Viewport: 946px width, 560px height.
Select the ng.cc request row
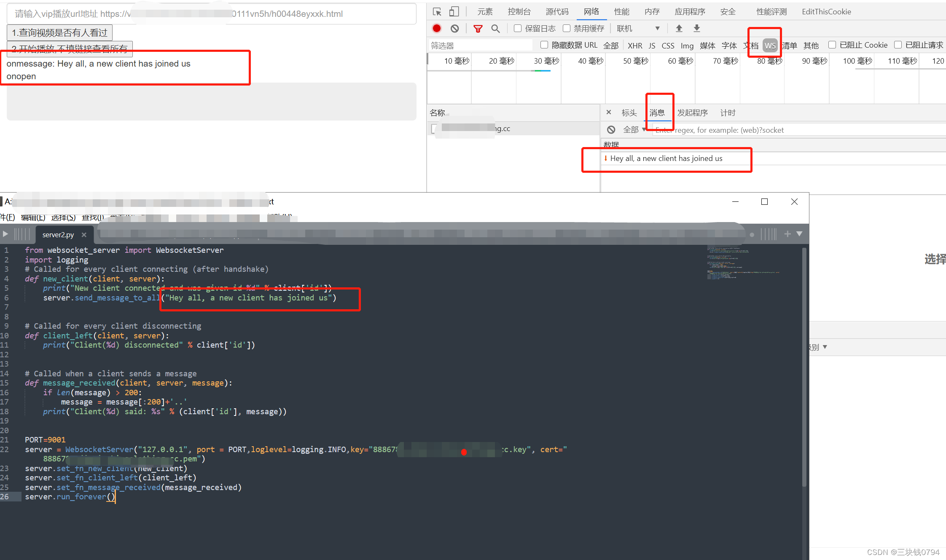pos(513,129)
